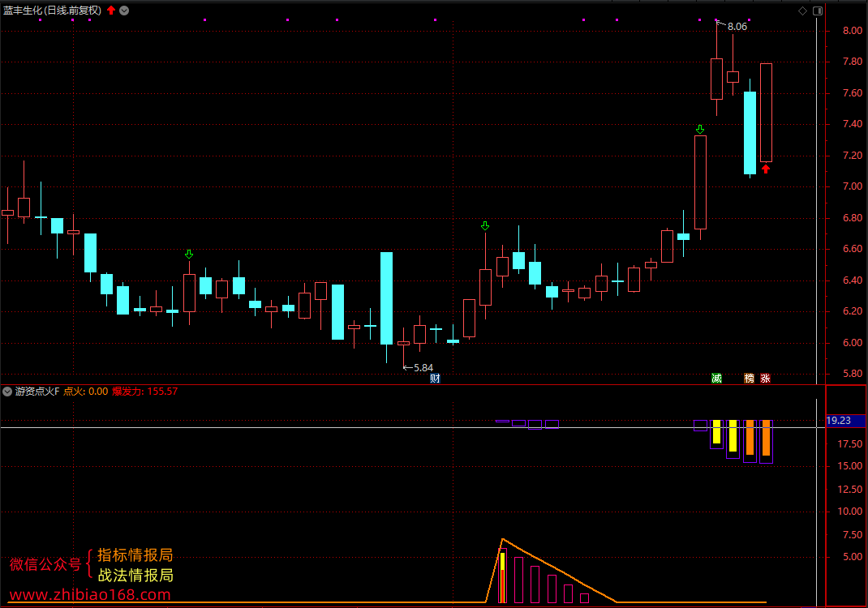
Task: Click the diamond icon at the chart's top right
Action: click(x=802, y=11)
